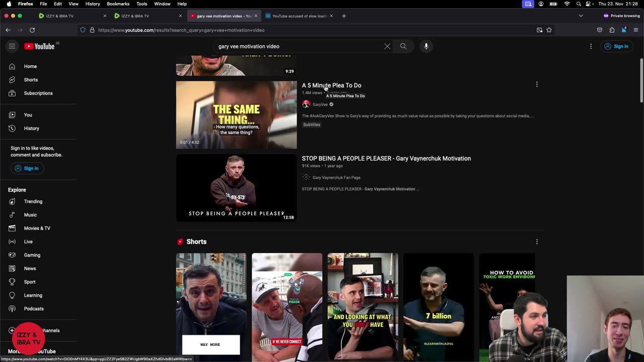644x362 pixels.
Task: Open Wi-Fi status in the menu bar
Action: pyautogui.click(x=567, y=4)
